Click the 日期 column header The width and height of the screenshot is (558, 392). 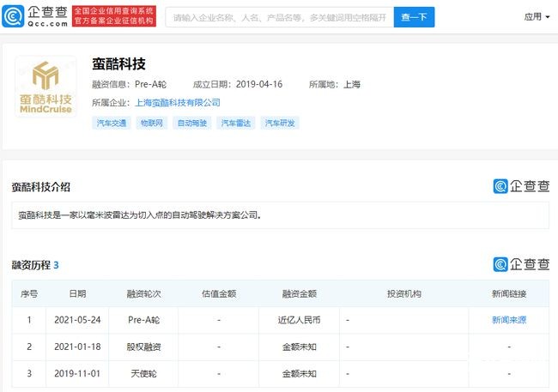click(77, 293)
